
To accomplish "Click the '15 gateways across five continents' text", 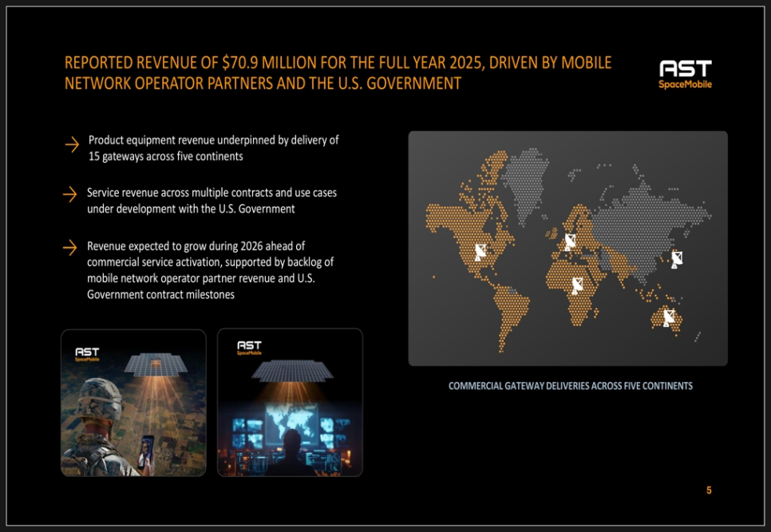I will coord(166,156).
